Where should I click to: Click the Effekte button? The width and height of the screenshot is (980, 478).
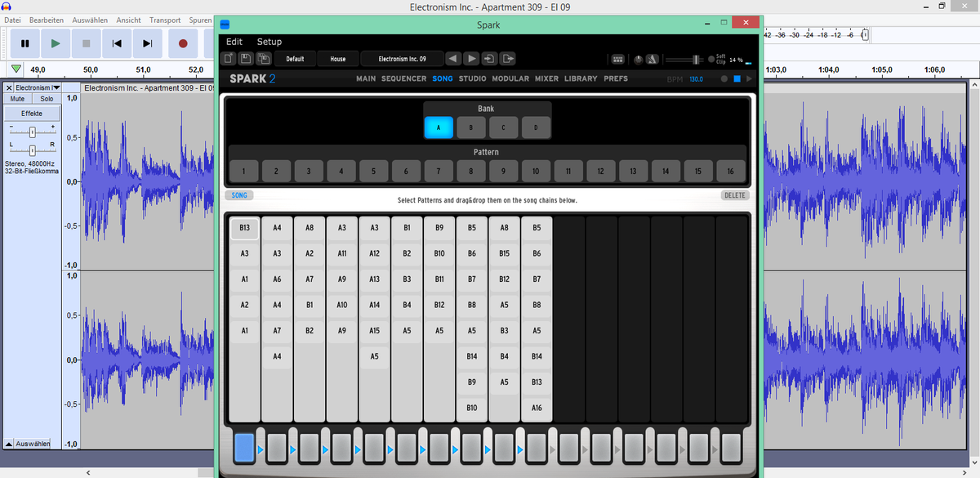click(32, 114)
